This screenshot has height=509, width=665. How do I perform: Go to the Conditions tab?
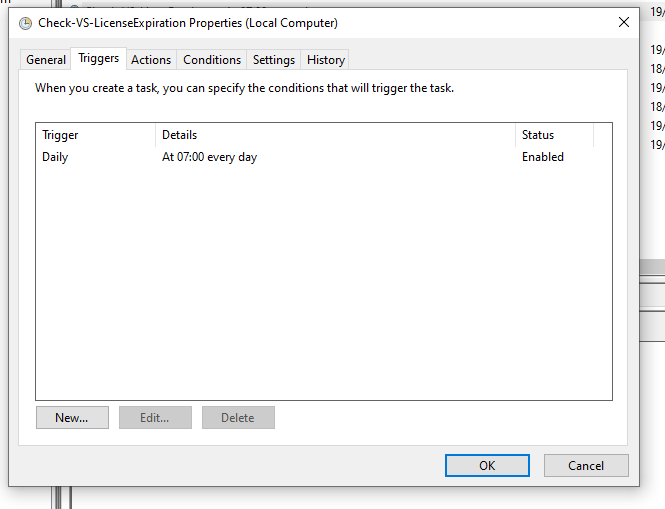tap(212, 60)
